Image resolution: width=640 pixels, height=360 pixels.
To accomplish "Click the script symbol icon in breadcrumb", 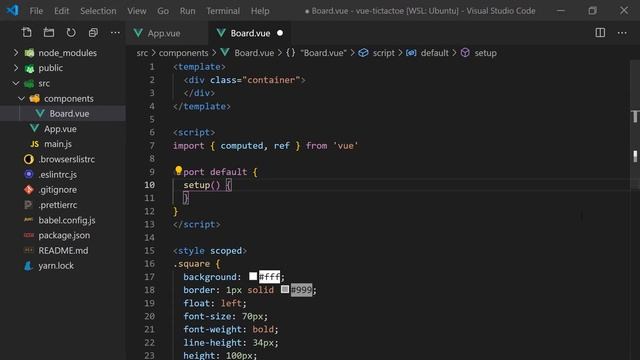I will point(363,53).
